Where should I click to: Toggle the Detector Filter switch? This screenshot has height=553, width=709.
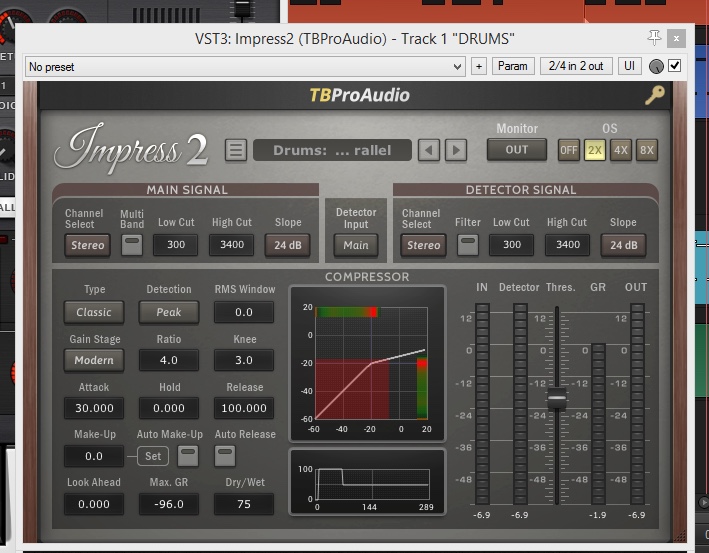tap(468, 245)
